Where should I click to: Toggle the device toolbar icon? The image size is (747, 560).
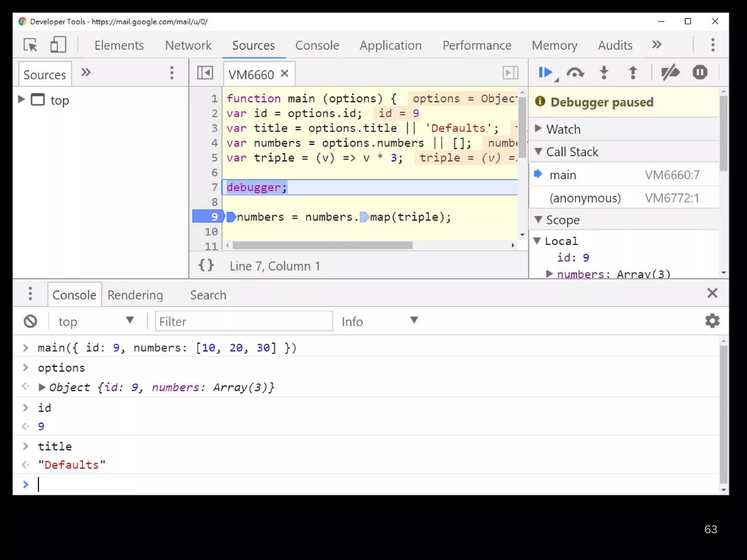58,45
